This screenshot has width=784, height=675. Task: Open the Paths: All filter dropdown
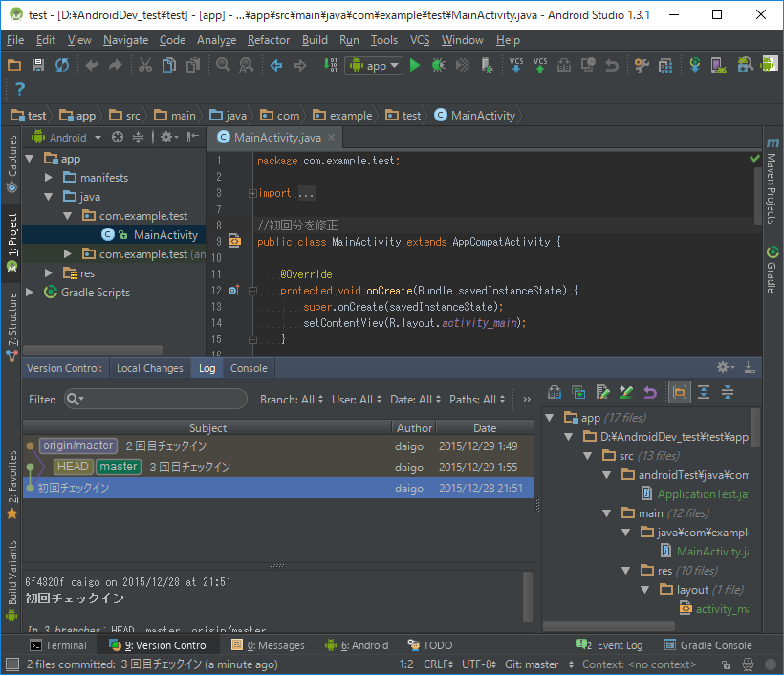pos(477,400)
